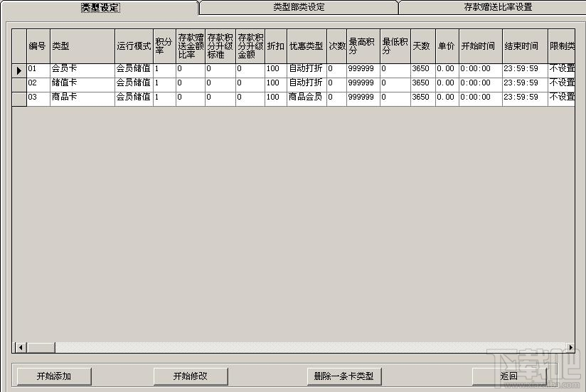Click 开始时间 0:00:00 in 会员卡 row

pyautogui.click(x=481, y=69)
